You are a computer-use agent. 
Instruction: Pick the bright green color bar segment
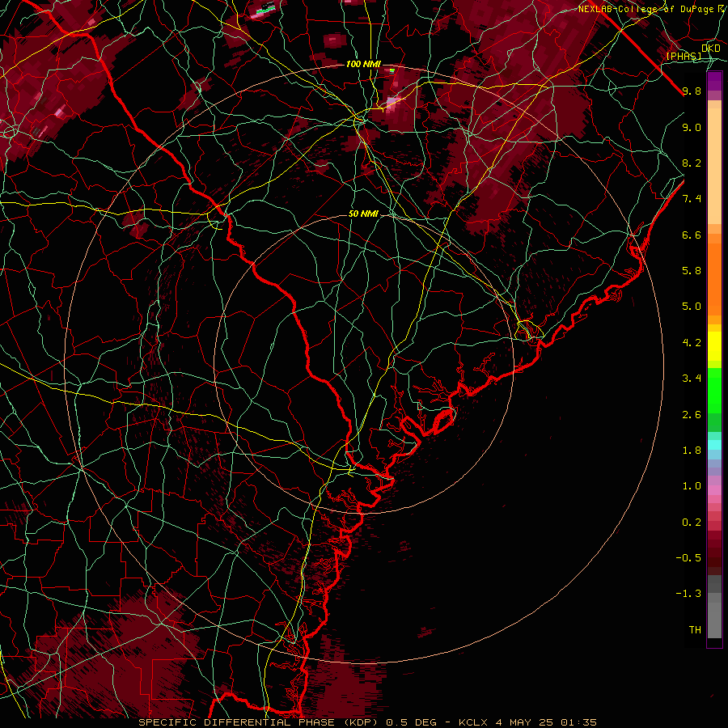(x=714, y=390)
